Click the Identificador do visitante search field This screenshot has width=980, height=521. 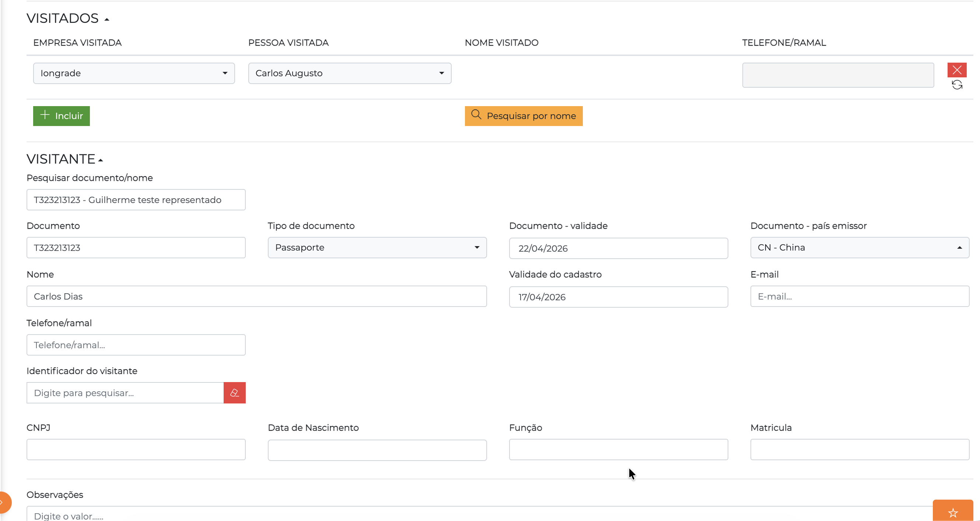tap(125, 393)
